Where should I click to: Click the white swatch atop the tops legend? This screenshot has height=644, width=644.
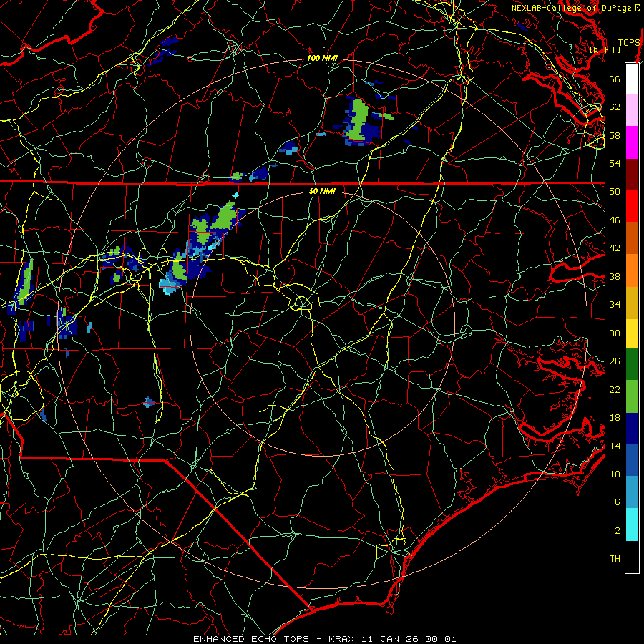(x=632, y=79)
